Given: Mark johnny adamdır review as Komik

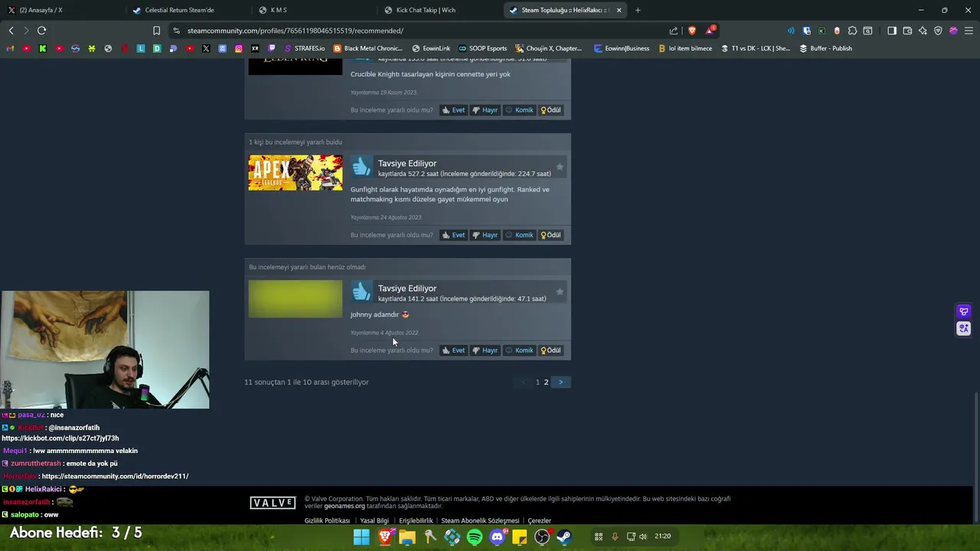Looking at the screenshot, I should tap(519, 350).
